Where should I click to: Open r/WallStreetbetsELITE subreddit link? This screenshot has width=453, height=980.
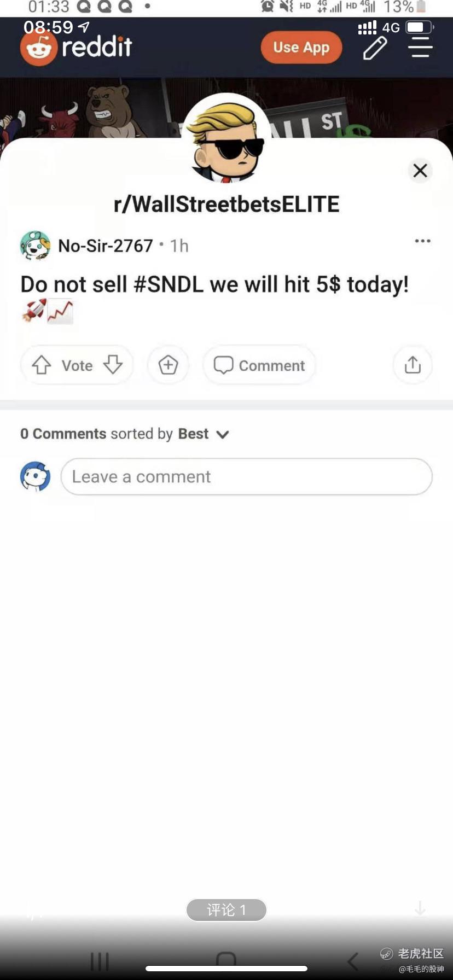[226, 205]
